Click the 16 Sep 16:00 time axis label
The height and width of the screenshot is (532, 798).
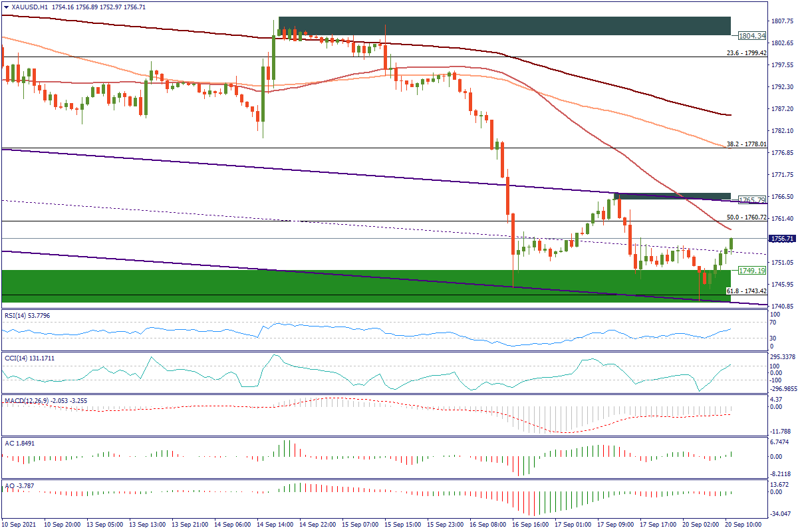tap(530, 525)
